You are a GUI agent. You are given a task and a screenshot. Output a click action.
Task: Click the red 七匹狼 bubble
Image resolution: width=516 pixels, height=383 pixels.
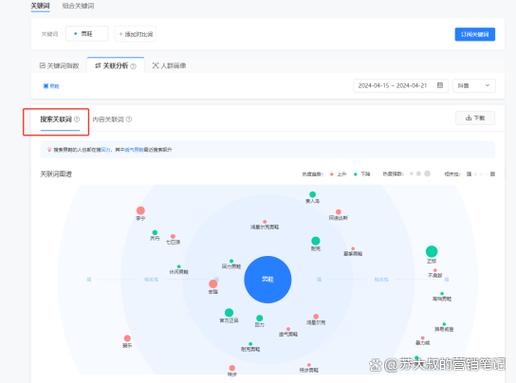(173, 236)
